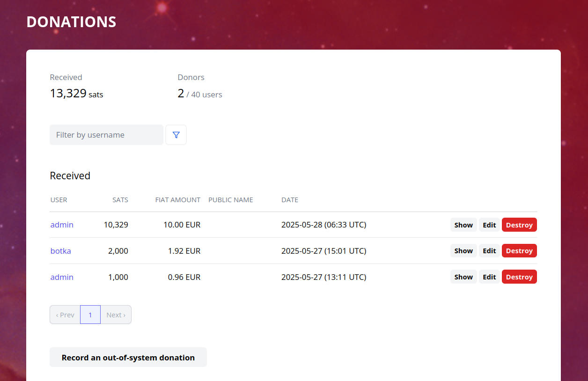
Task: Destroy the 10,329 sats donation
Action: 519,225
